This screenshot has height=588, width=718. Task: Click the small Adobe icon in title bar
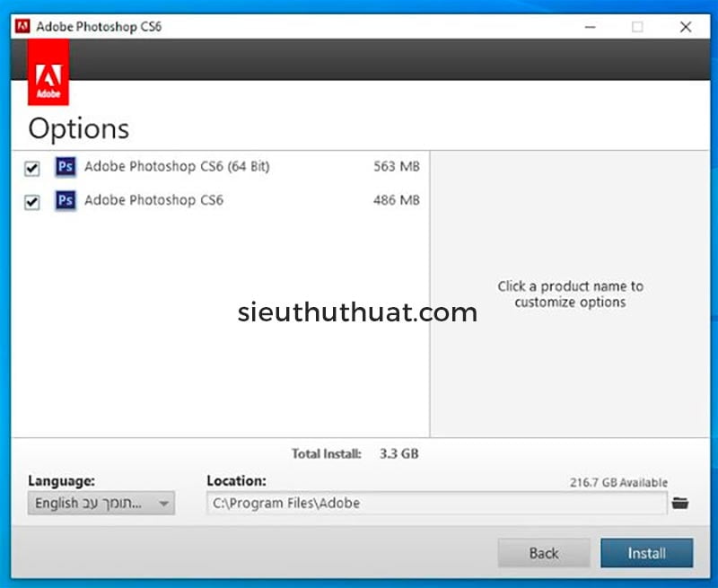(x=22, y=26)
